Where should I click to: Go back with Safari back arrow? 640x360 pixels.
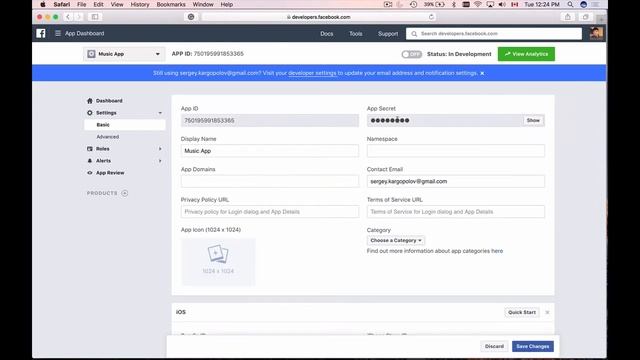pos(68,17)
